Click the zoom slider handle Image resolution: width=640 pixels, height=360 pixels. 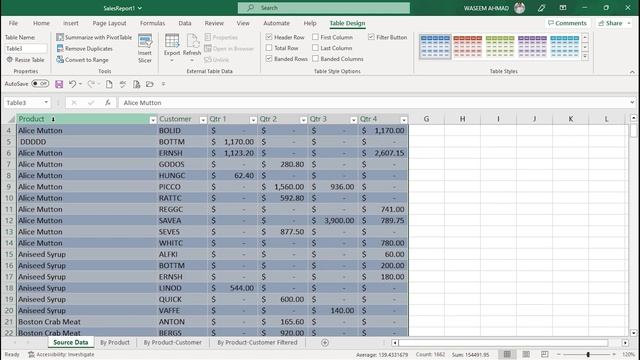click(588, 354)
